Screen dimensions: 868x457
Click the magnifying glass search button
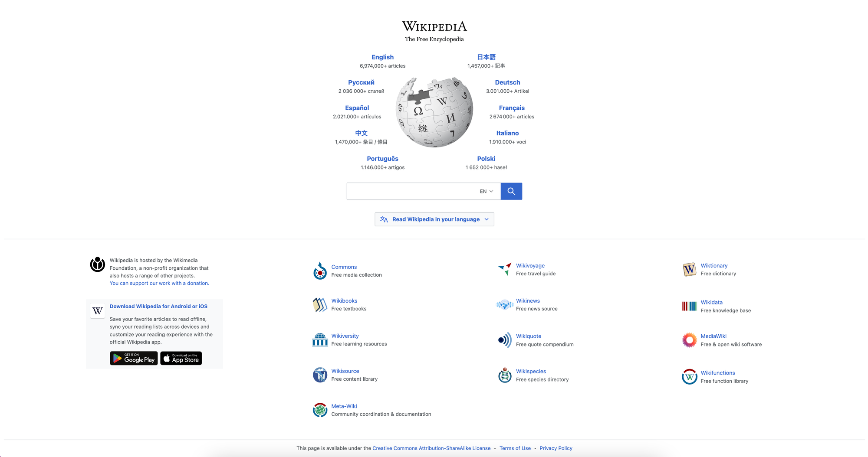coord(511,191)
